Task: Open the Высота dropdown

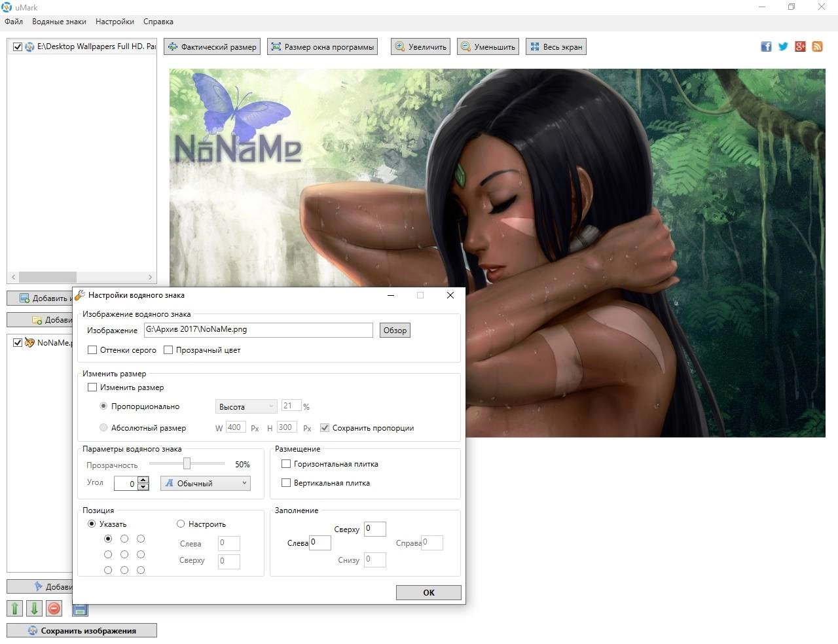Action: 246,406
